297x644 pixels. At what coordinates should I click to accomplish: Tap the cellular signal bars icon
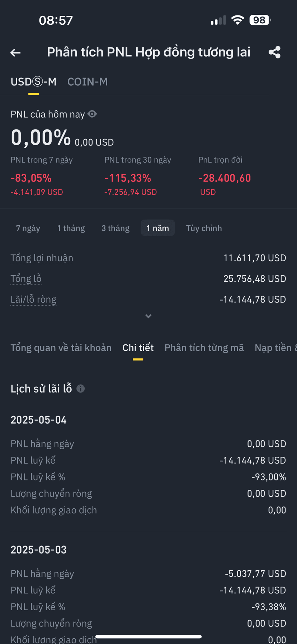[218, 20]
